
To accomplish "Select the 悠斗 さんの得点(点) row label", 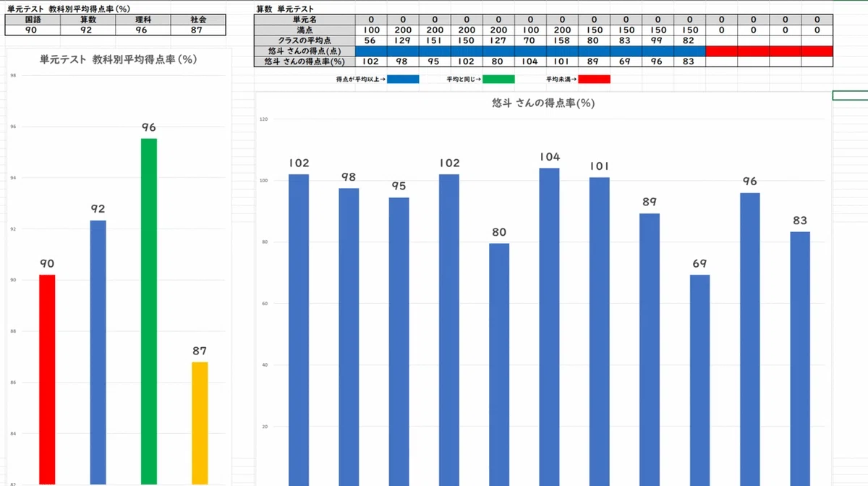I will pyautogui.click(x=305, y=51).
